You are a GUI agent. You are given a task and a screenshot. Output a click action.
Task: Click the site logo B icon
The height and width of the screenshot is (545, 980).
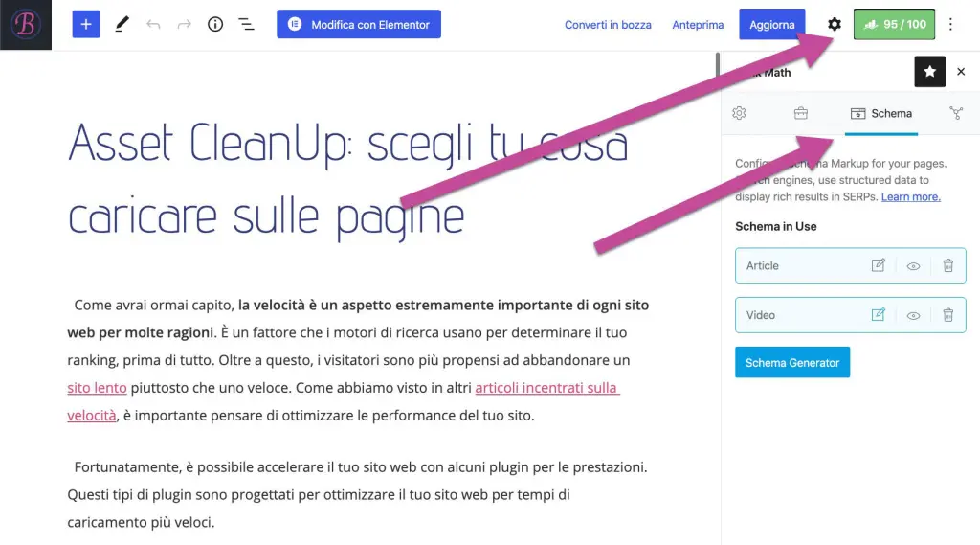[26, 24]
